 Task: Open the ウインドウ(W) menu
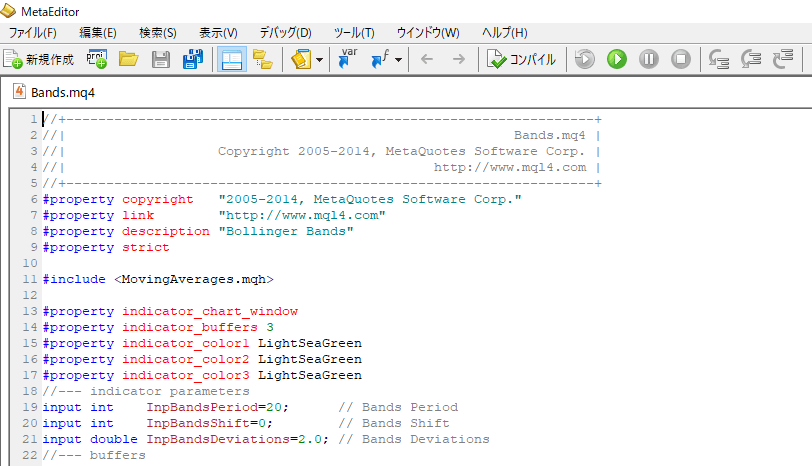(x=428, y=33)
